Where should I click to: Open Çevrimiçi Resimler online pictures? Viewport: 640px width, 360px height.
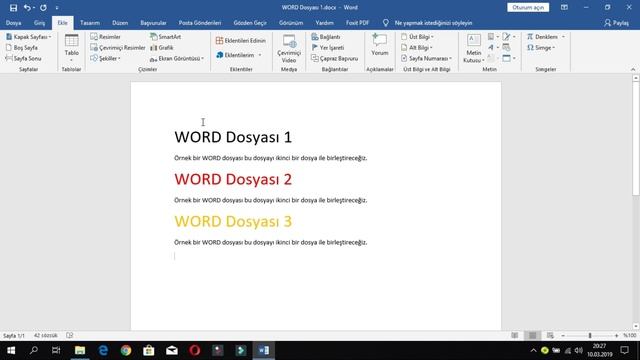[118, 48]
